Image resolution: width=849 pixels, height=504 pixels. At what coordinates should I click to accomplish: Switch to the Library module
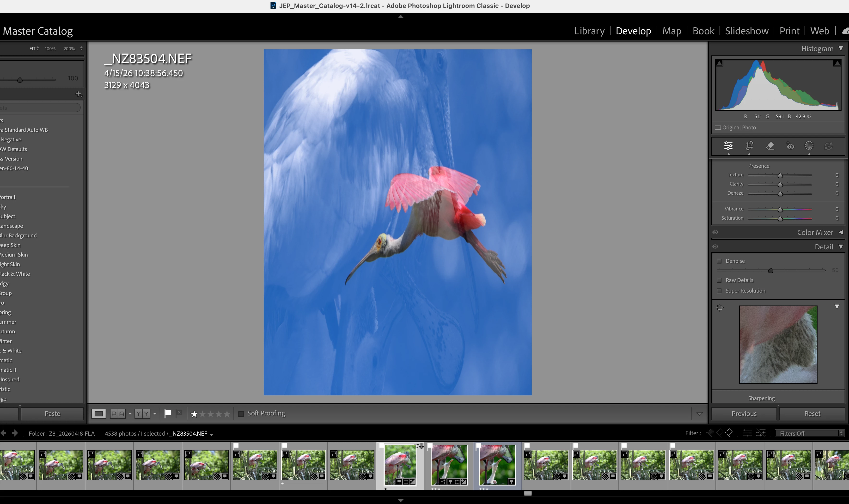point(589,31)
